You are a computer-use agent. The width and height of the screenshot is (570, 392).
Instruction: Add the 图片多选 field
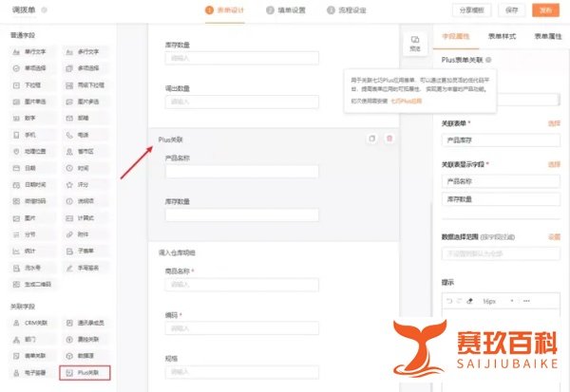(x=85, y=102)
